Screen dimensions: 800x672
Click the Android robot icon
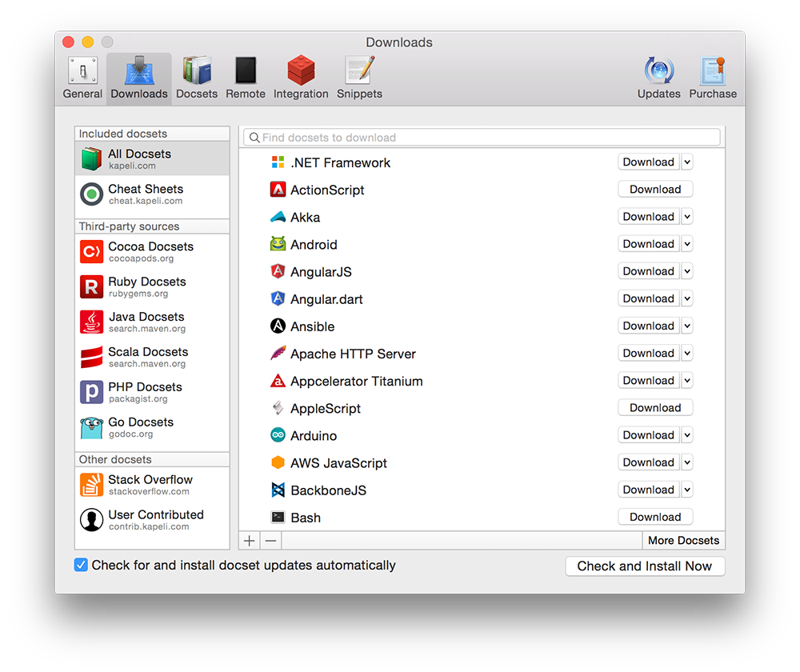(278, 244)
